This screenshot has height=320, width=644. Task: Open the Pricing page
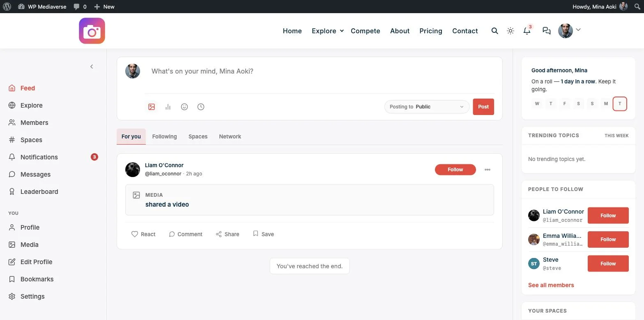[431, 31]
